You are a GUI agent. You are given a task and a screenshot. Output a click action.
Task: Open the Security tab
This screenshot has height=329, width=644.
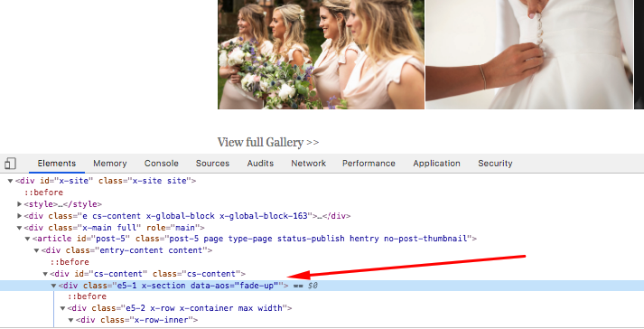(x=495, y=164)
